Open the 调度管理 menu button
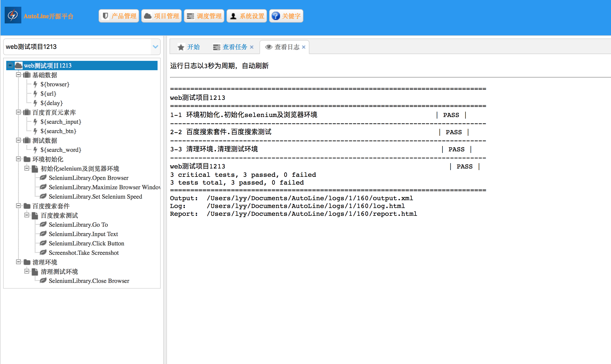Viewport: 611px width, 364px height. pos(204,16)
